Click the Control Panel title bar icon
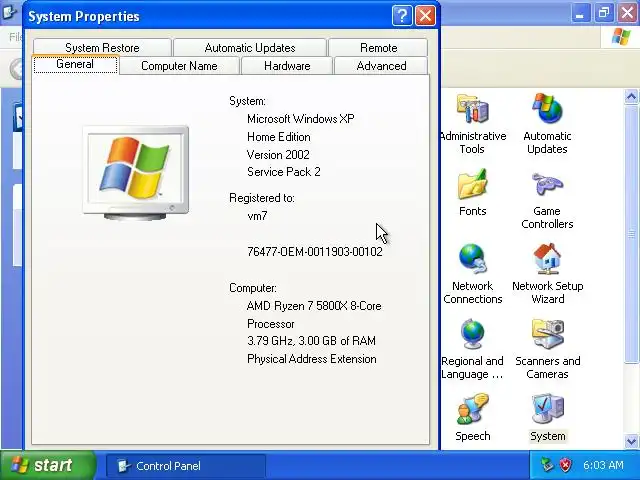The image size is (640, 480). coord(8,13)
